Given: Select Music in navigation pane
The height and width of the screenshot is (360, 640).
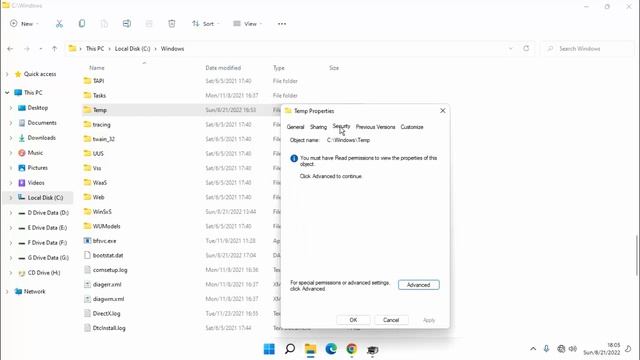Looking at the screenshot, I should tap(35, 153).
